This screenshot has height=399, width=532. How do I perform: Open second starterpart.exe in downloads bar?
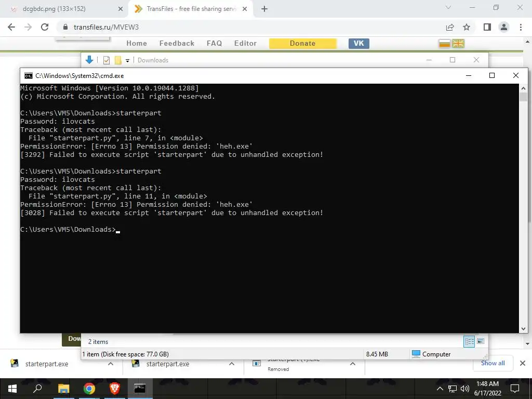coord(168,364)
